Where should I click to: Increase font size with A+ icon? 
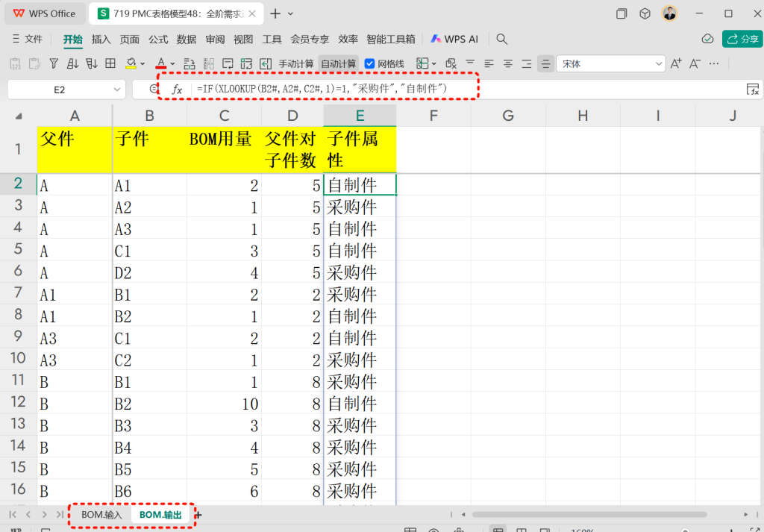[x=676, y=63]
